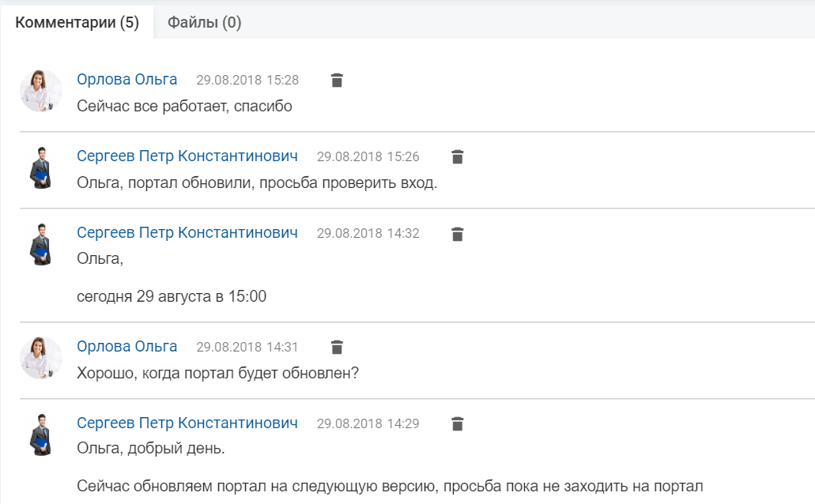The image size is (815, 504).
Task: Click Сергеев Петр Константинович name at 14:29
Action: [187, 423]
